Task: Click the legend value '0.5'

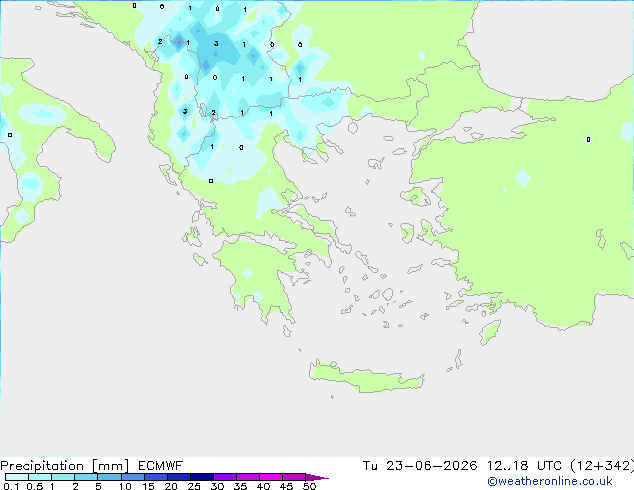Action: tap(34, 486)
